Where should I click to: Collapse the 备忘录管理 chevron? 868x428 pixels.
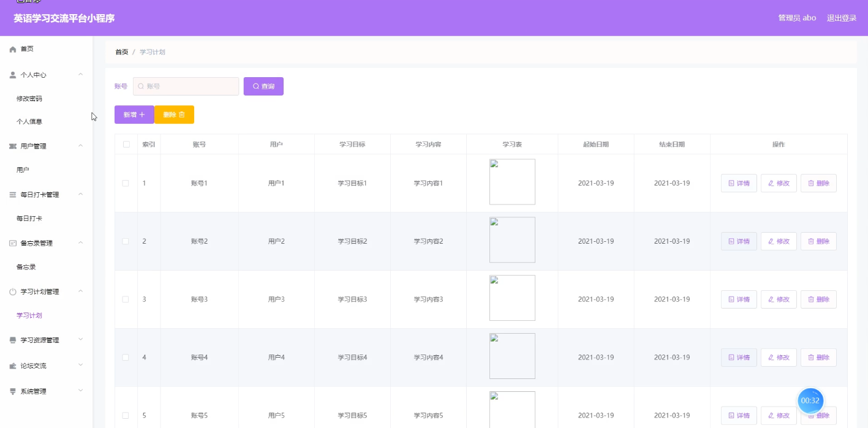click(81, 242)
